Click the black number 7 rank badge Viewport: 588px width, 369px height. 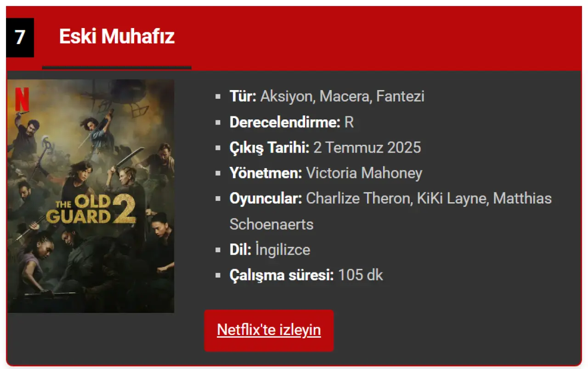tap(20, 38)
